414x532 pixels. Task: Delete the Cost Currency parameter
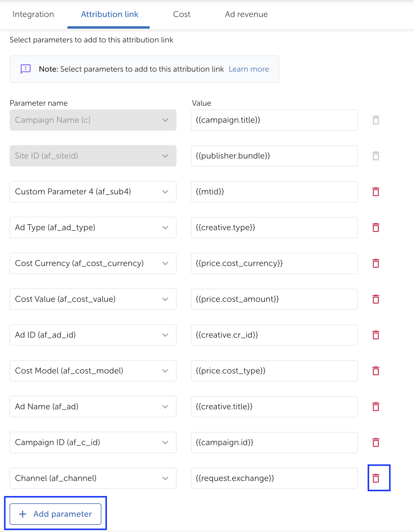(x=376, y=263)
